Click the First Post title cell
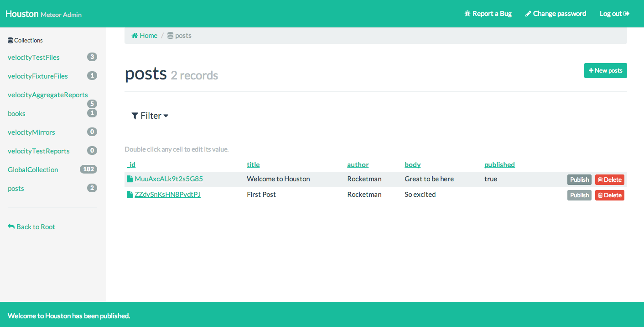 pyautogui.click(x=261, y=195)
